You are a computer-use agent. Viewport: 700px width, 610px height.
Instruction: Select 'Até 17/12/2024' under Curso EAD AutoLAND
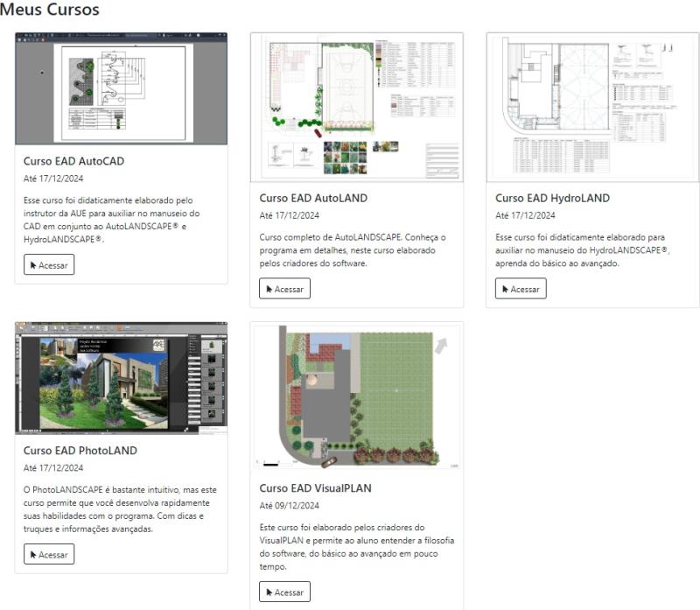(x=290, y=215)
